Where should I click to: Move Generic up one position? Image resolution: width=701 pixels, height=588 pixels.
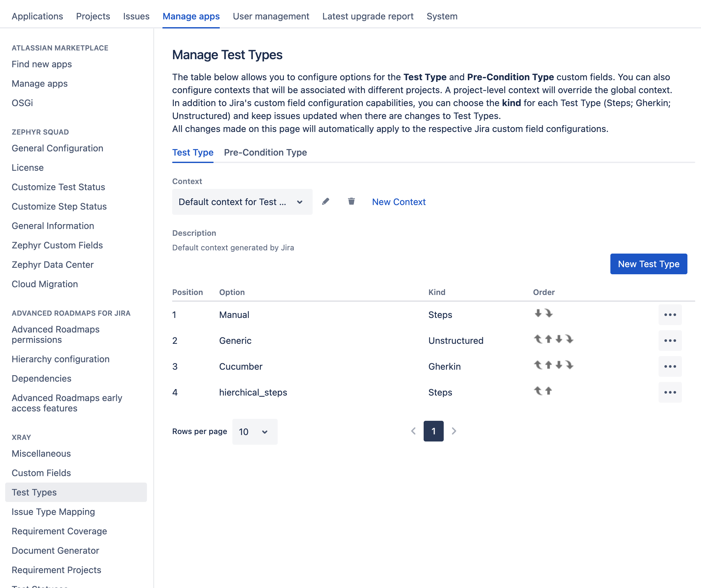click(x=549, y=339)
